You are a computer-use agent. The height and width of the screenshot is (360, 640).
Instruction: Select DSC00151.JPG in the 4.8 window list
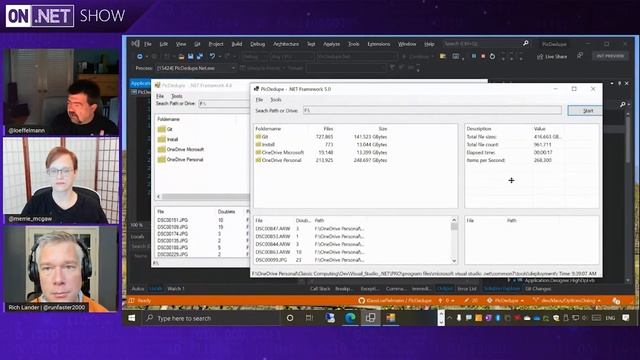click(x=173, y=220)
